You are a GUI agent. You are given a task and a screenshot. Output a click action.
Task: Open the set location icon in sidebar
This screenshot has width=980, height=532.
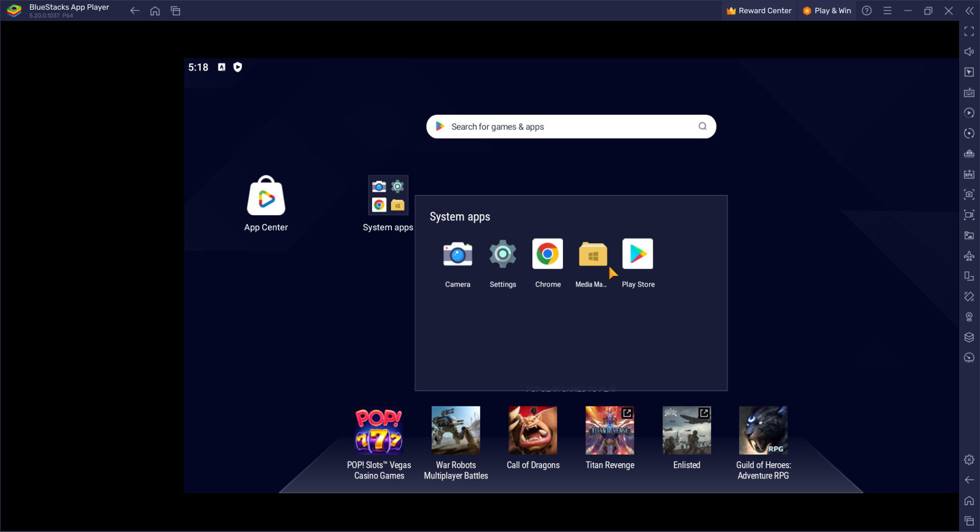coord(969,317)
